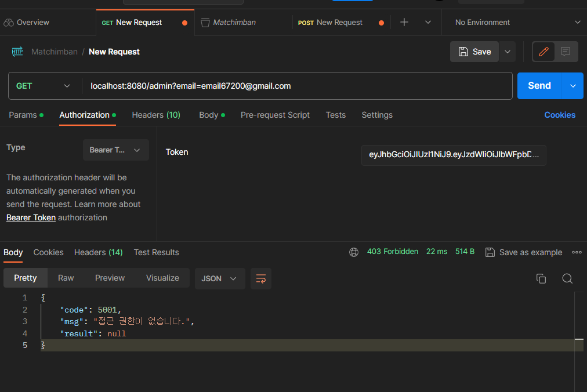Open the request Headers (10) tab

(156, 115)
